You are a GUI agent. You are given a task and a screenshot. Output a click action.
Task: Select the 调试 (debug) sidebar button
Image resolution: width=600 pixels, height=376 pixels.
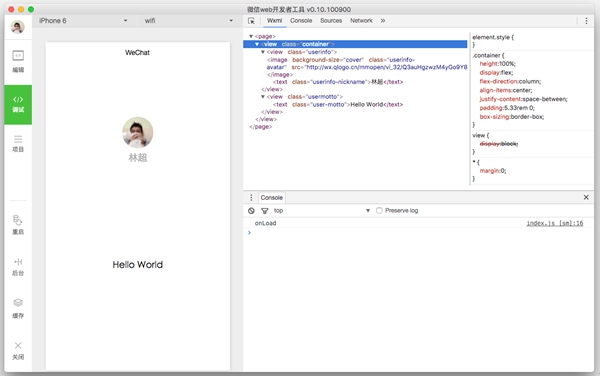point(18,104)
